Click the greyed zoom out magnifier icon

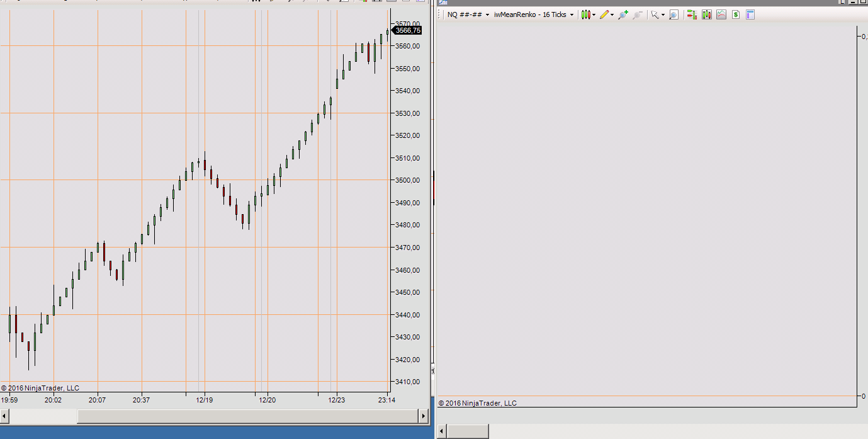coord(638,14)
